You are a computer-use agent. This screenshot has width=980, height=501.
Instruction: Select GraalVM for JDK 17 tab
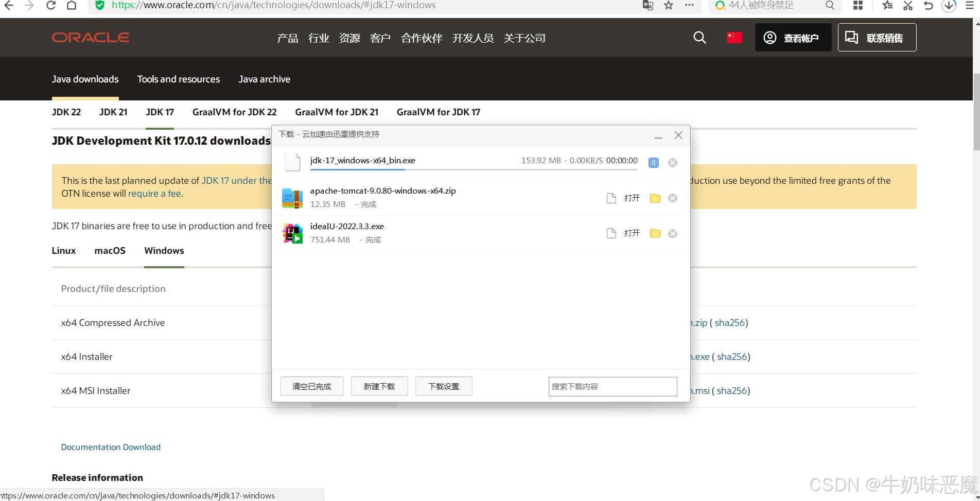click(x=439, y=112)
